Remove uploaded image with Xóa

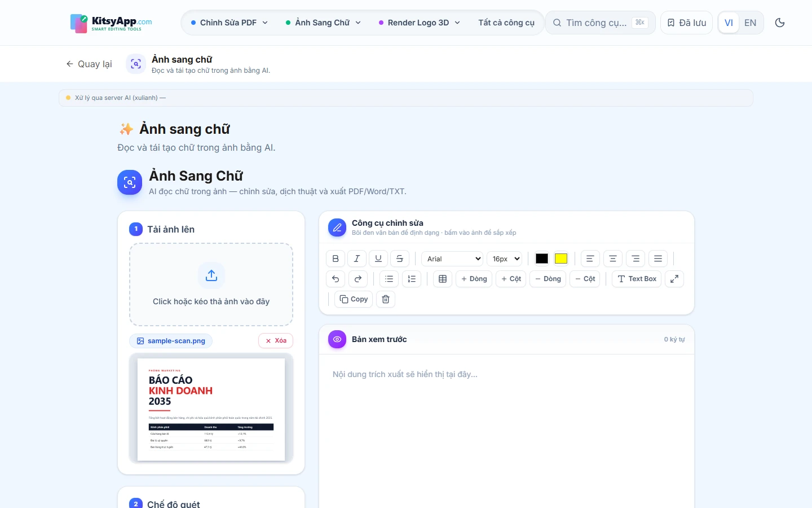[x=276, y=340]
